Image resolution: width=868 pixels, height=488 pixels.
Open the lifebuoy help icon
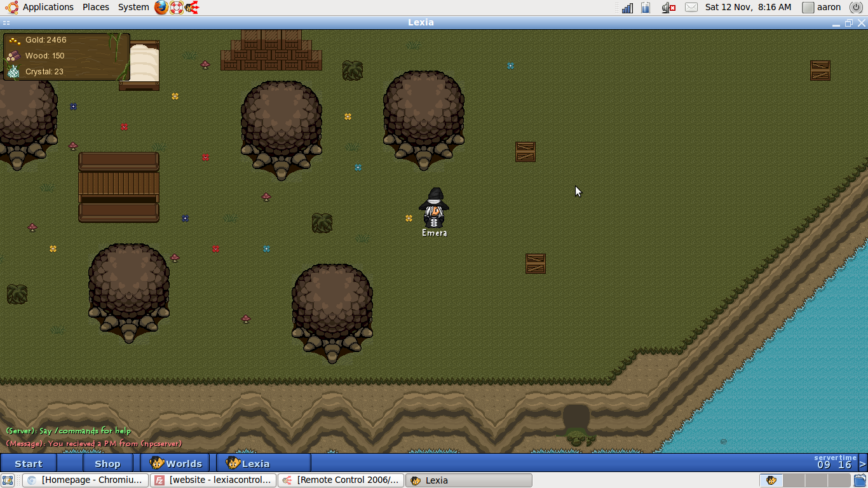click(177, 8)
